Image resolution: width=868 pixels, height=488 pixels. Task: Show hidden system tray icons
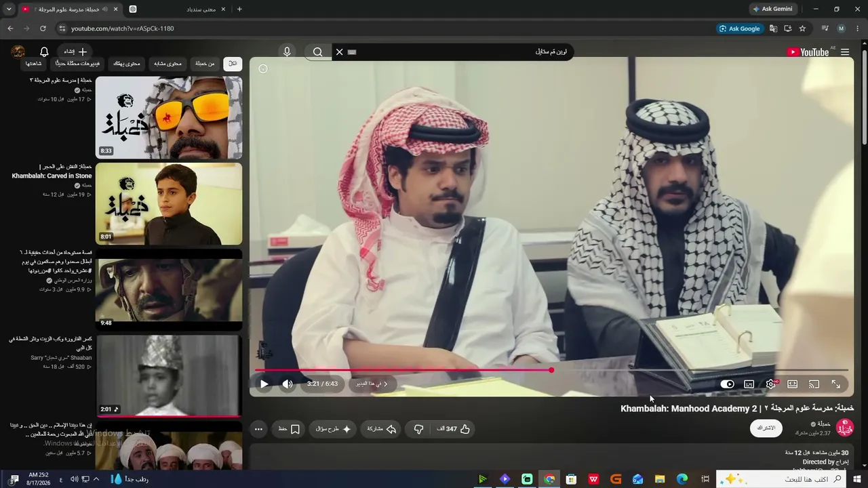click(96, 479)
